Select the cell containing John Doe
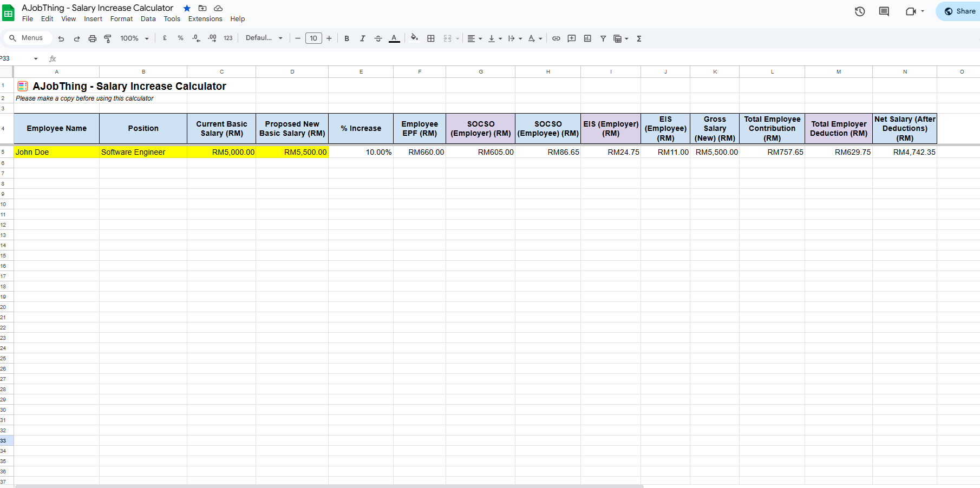The height and width of the screenshot is (488, 980). (56, 152)
